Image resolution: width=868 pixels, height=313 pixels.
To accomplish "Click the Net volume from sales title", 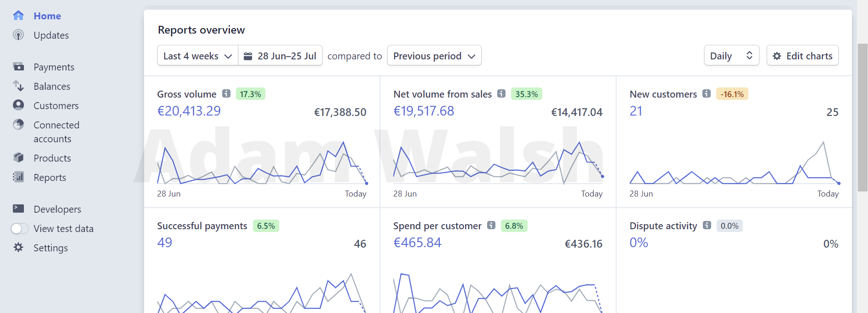I will 443,94.
